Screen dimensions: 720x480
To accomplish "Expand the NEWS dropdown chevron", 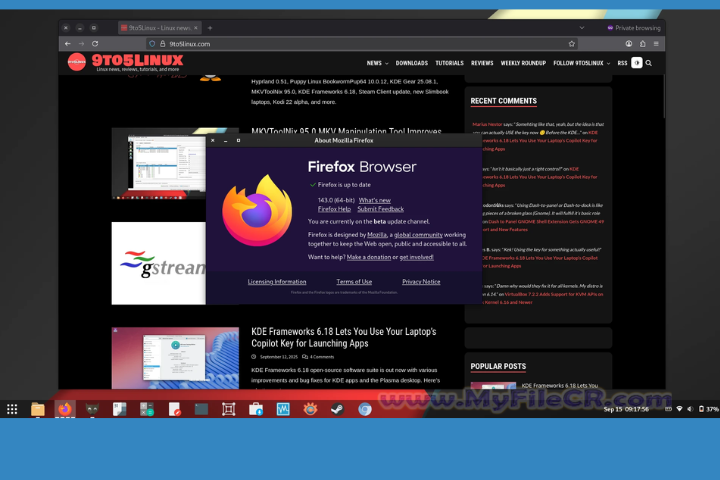I will click(x=387, y=63).
